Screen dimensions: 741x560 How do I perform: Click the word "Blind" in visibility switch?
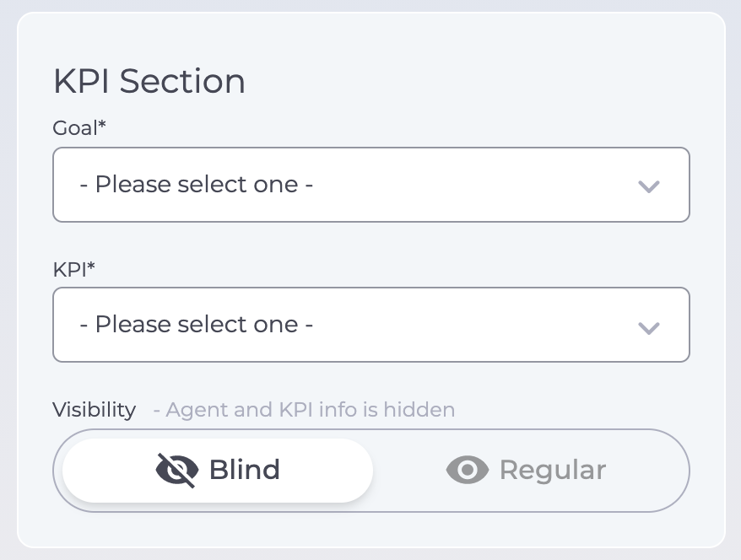[245, 470]
